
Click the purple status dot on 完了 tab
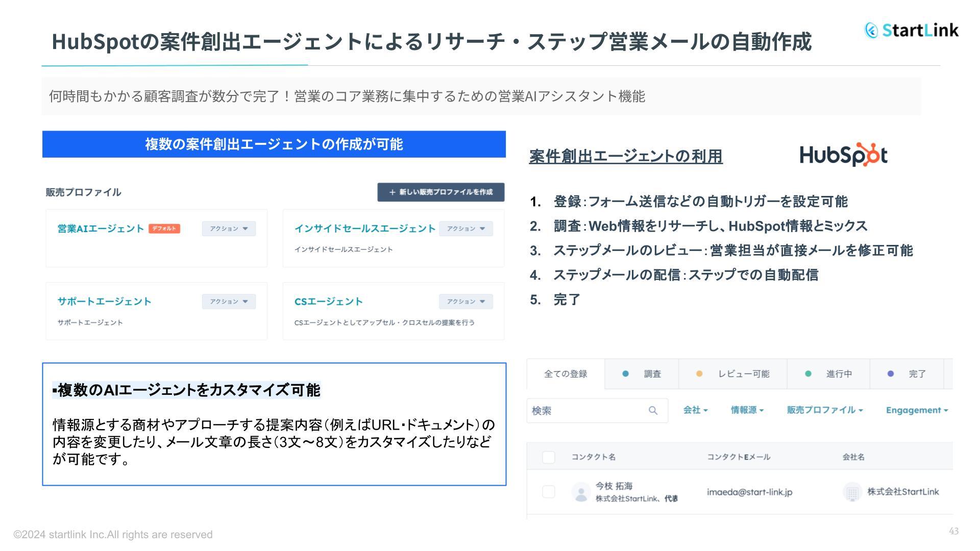tap(891, 373)
